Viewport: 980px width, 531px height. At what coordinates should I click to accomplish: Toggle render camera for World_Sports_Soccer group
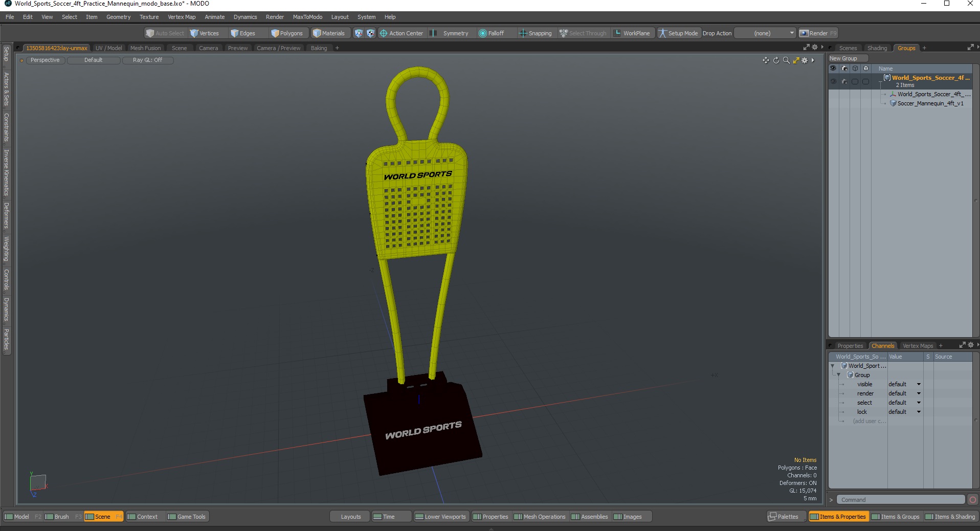point(844,81)
